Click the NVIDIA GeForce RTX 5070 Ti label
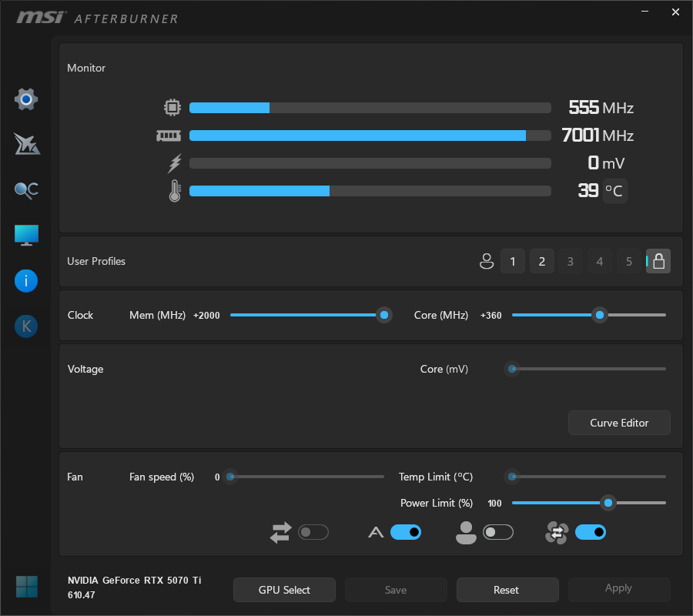693x616 pixels. pyautogui.click(x=134, y=581)
